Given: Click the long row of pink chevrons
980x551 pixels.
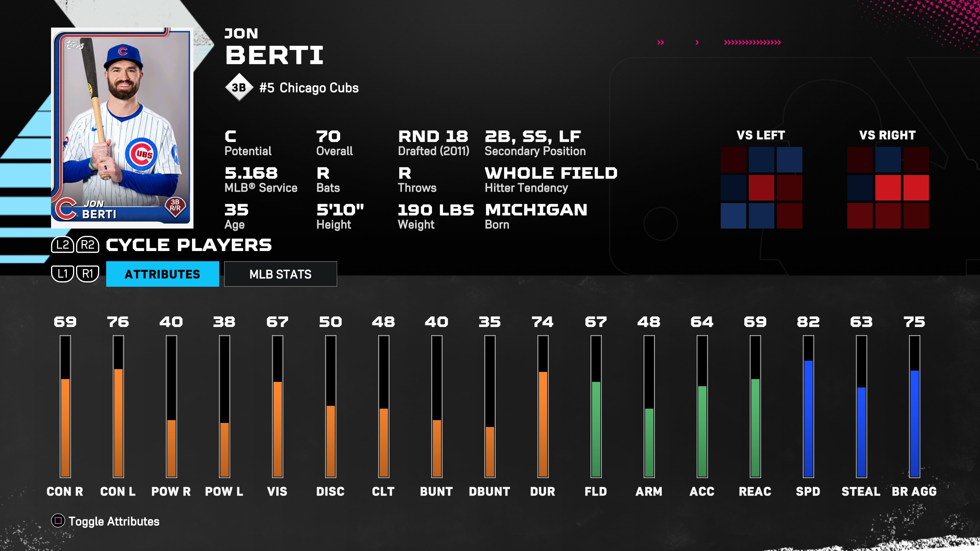Looking at the screenshot, I should tap(752, 42).
